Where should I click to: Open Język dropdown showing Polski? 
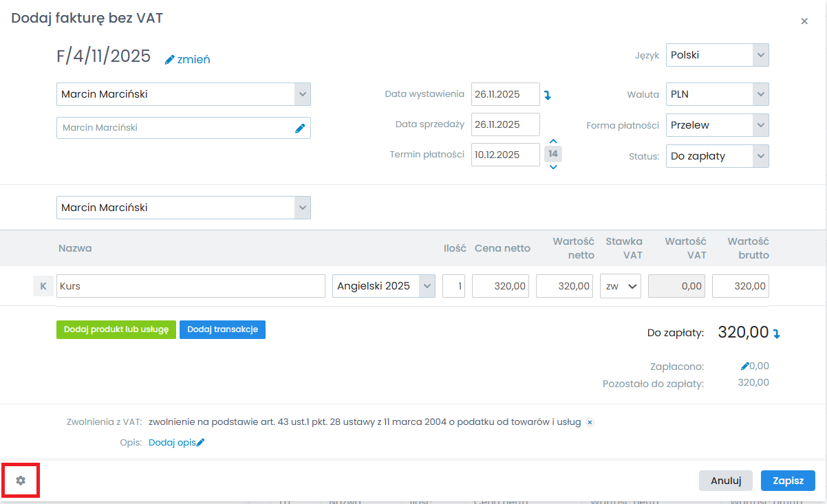(x=717, y=55)
